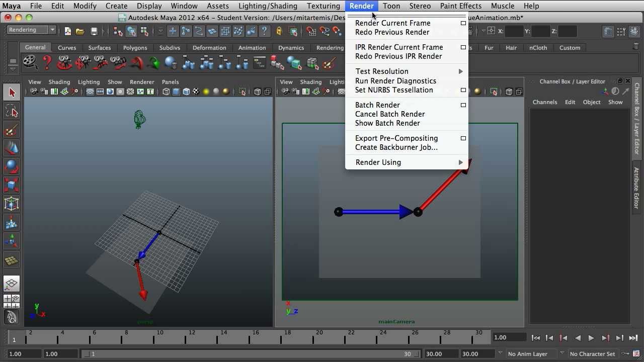This screenshot has width=644, height=362.
Task: Open the Panels menu in left viewport
Action: [170, 82]
